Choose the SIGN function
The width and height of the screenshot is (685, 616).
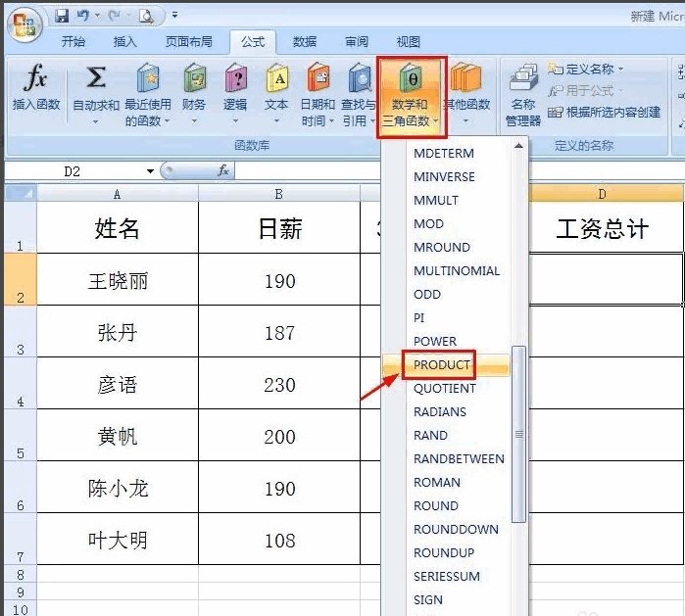428,600
